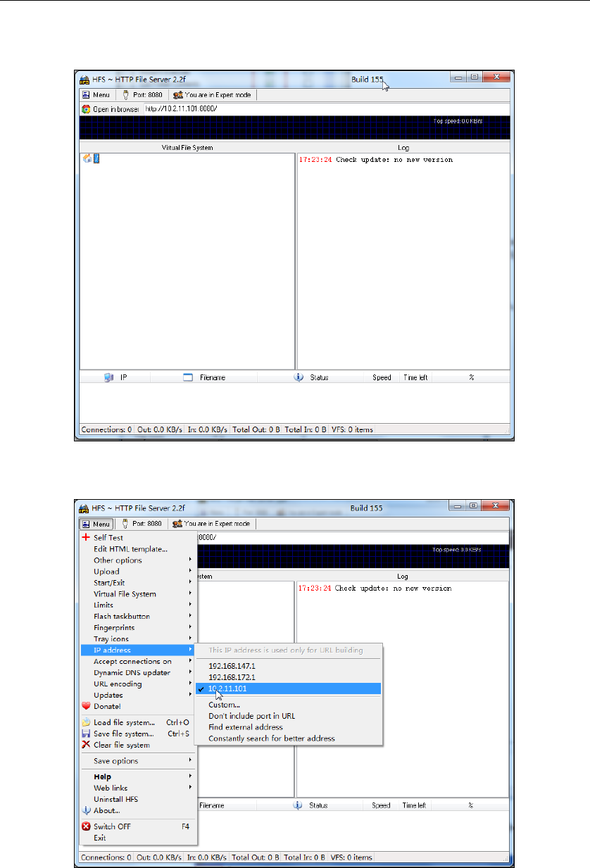Image resolution: width=590 pixels, height=868 pixels.
Task: Click the red X icon beside Clear file system
Action: (86, 745)
